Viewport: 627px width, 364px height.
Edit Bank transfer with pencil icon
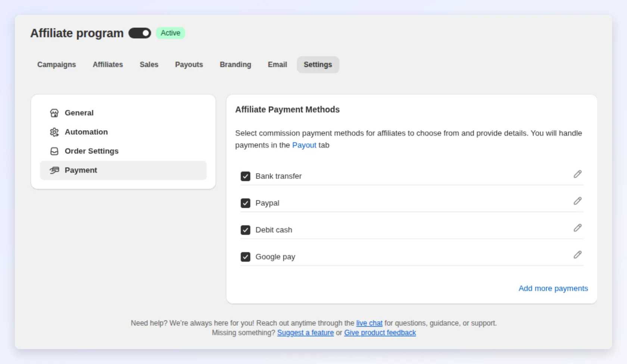(x=577, y=174)
